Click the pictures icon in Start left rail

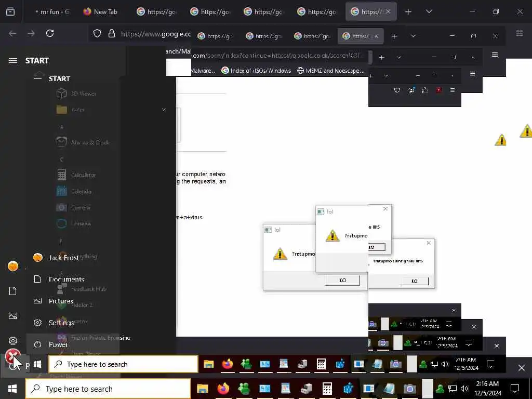13,316
